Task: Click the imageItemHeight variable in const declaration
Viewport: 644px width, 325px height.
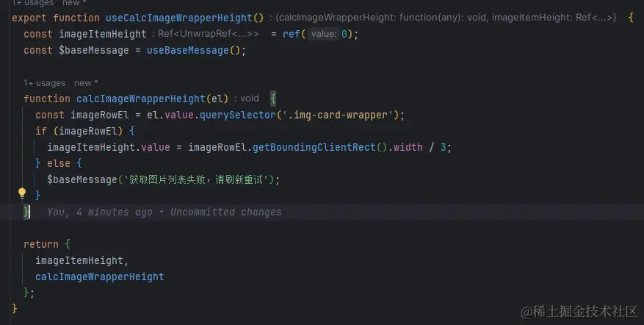Action: coord(102,34)
